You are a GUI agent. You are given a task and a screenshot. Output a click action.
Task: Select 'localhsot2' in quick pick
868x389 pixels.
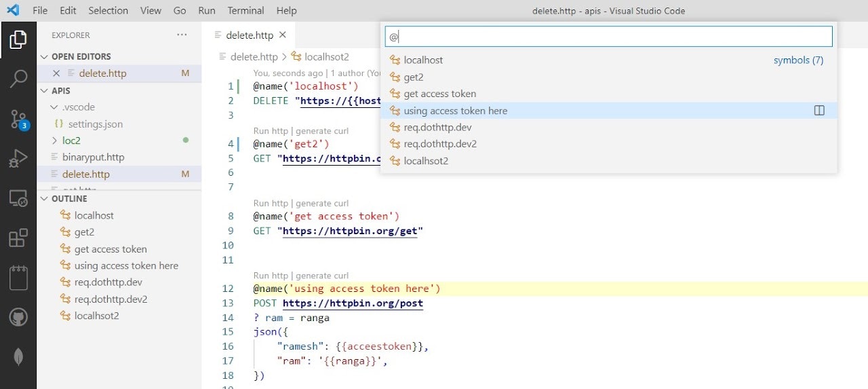[x=608, y=161]
